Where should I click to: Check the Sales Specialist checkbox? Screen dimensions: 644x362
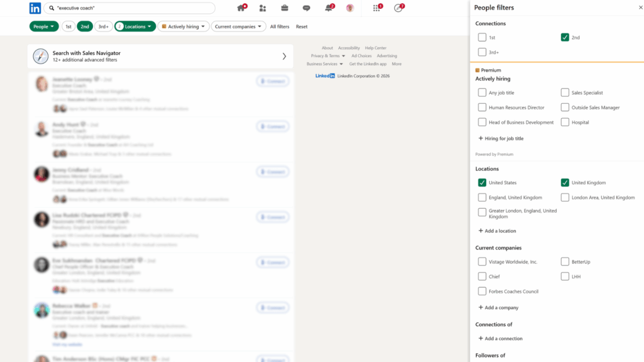[x=565, y=93]
